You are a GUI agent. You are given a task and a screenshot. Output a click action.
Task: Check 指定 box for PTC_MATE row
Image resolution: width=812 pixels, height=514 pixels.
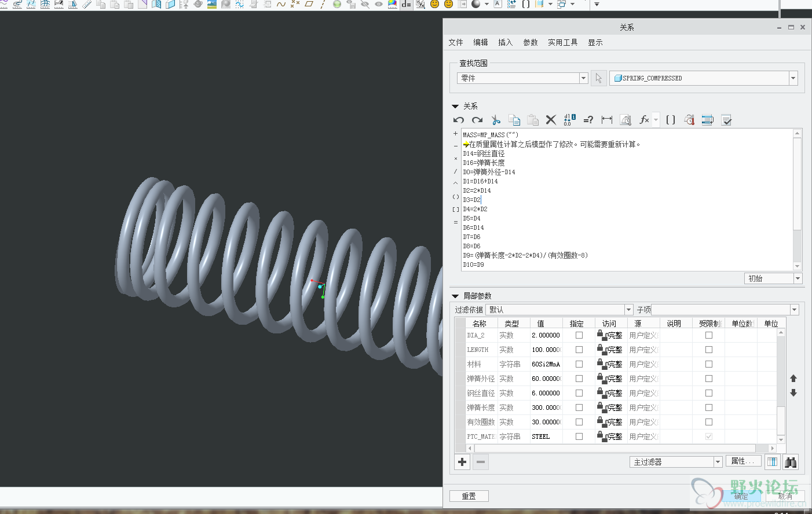click(x=579, y=436)
